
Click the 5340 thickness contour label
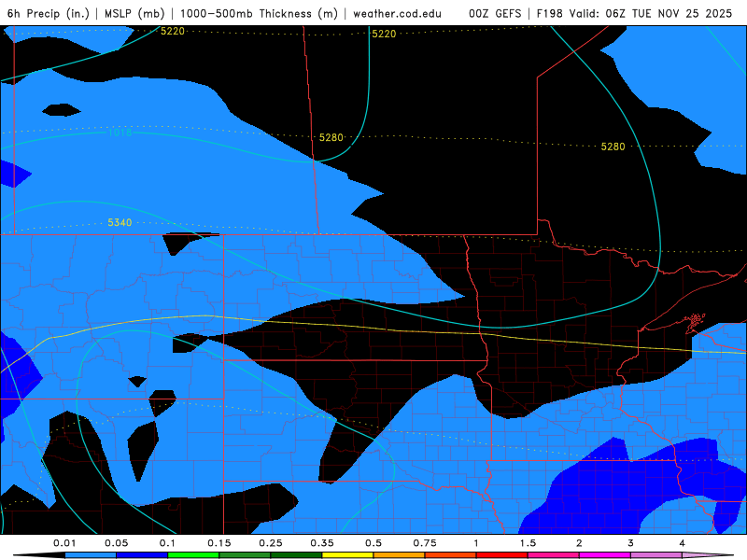(120, 222)
